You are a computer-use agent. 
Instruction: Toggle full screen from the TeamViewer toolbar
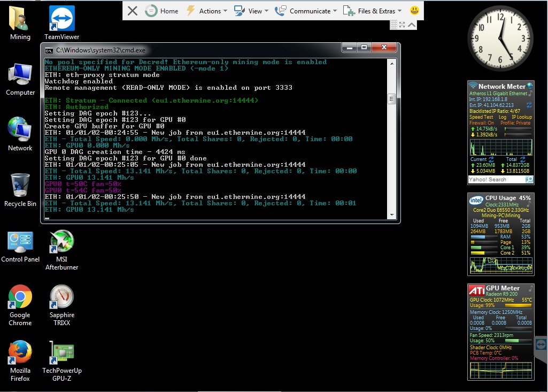click(402, 25)
